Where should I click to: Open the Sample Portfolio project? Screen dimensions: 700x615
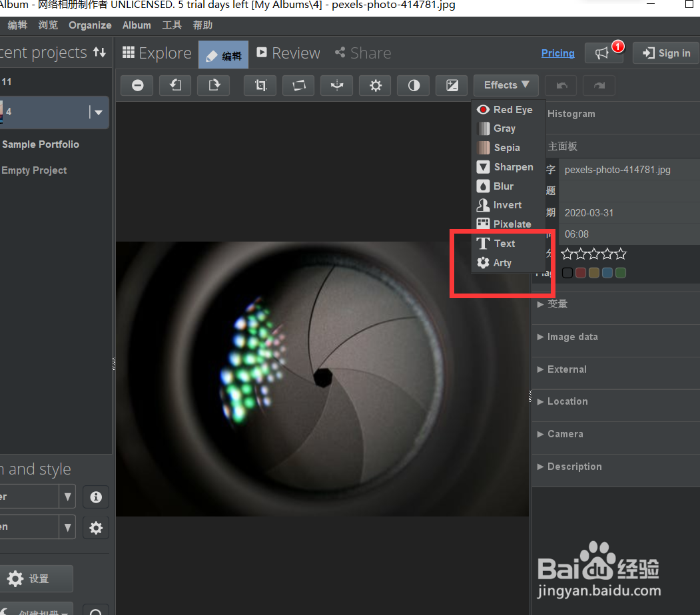(40, 144)
